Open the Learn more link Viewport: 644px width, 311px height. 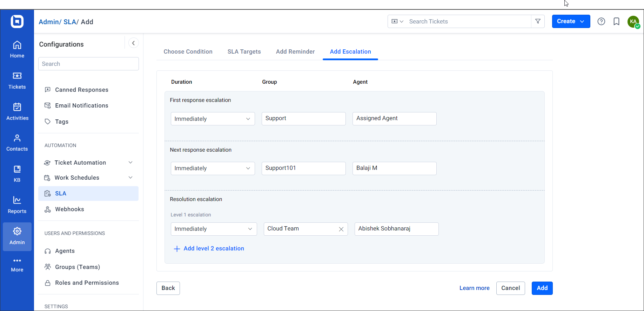coord(475,288)
